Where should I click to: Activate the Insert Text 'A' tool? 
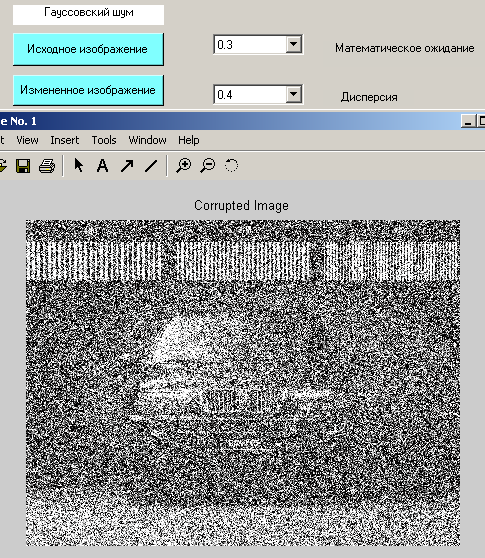[x=102, y=165]
